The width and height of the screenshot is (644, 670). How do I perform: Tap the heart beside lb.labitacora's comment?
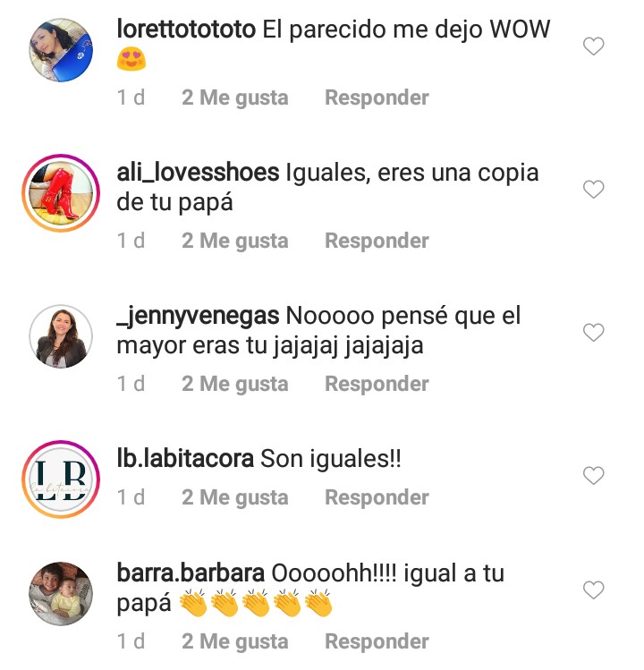tap(593, 475)
